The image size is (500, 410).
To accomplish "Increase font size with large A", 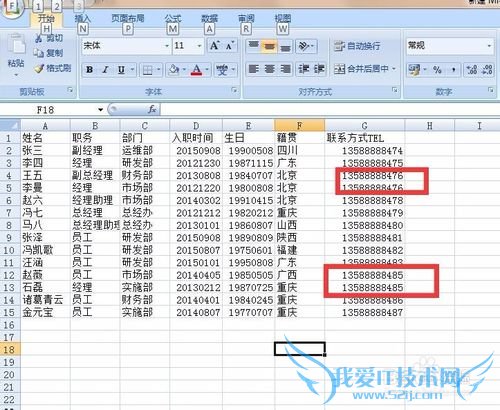I will tap(215, 46).
